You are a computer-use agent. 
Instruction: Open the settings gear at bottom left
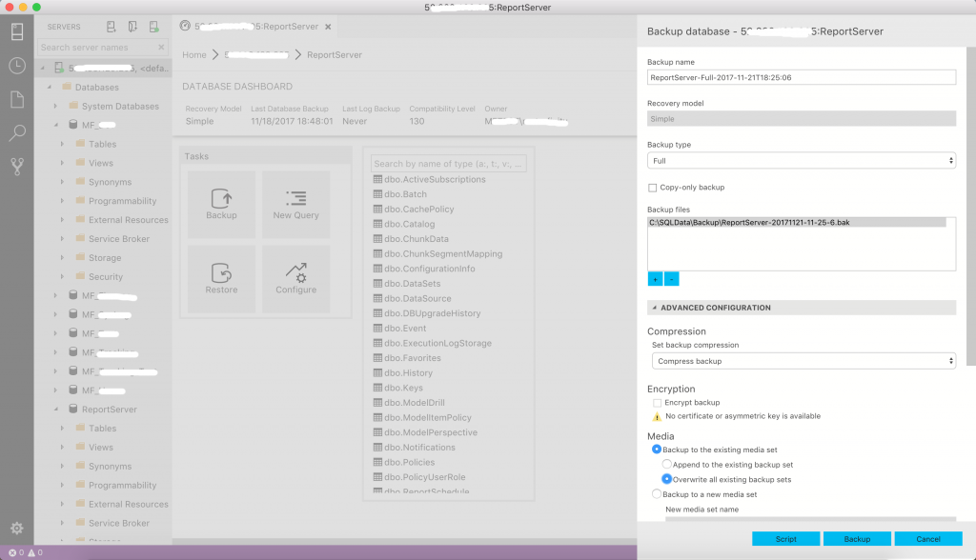pyautogui.click(x=15, y=528)
